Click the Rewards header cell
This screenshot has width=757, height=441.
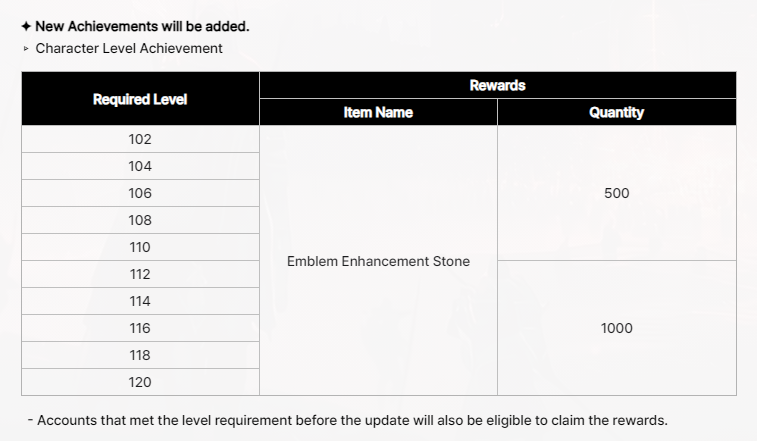pyautogui.click(x=498, y=85)
